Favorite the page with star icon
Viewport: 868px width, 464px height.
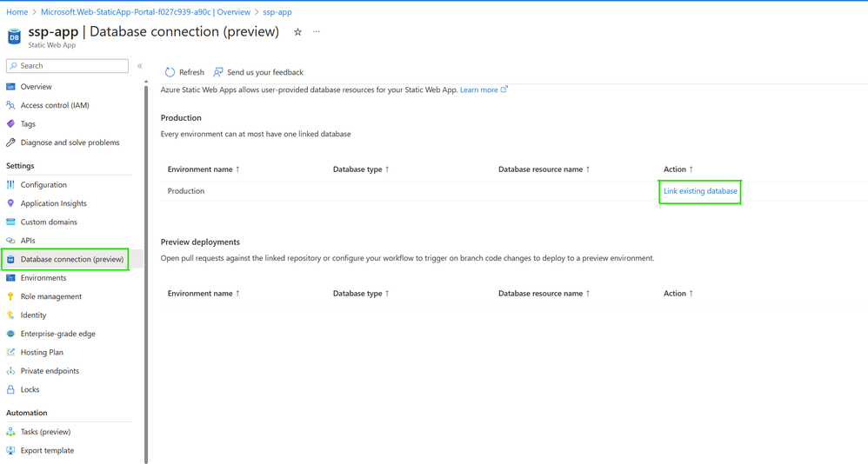click(x=297, y=32)
